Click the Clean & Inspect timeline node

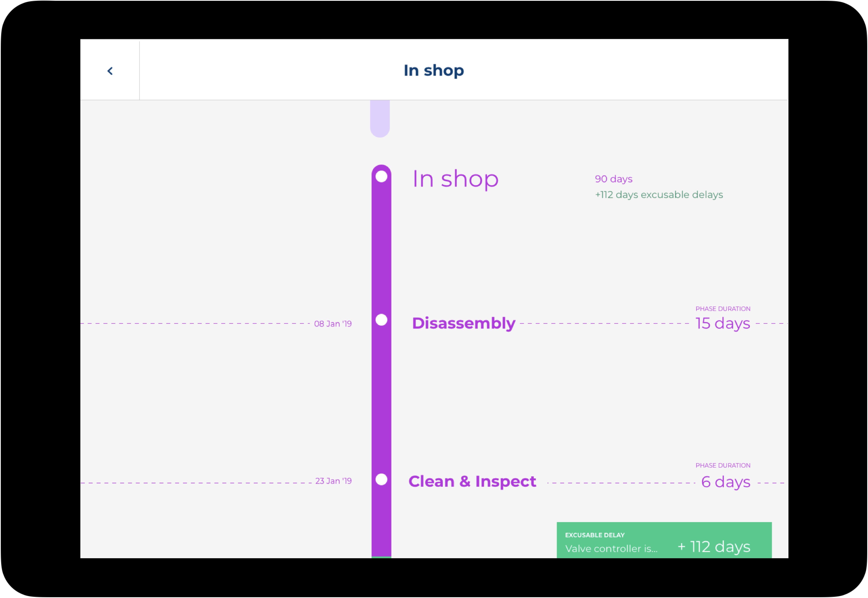point(381,480)
